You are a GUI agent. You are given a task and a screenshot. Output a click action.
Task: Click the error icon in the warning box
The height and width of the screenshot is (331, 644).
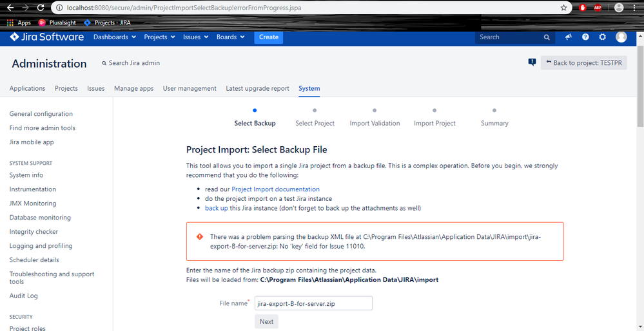(x=200, y=237)
